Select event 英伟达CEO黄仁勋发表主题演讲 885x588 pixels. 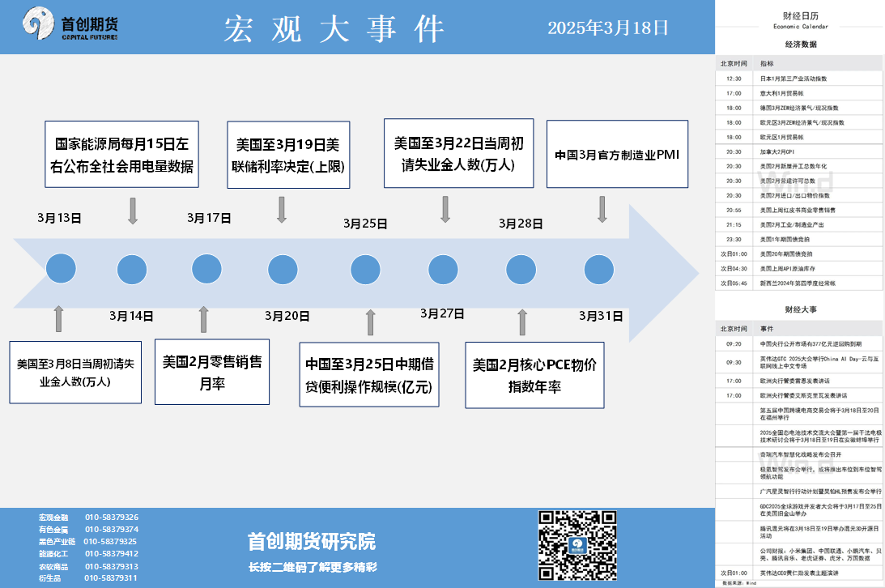pos(799,573)
